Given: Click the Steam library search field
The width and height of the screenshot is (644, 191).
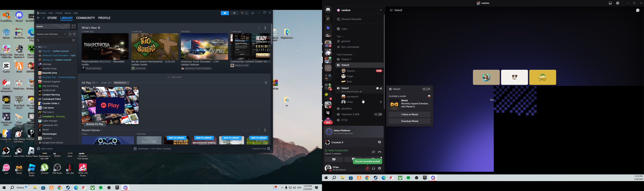Looking at the screenshot, I should [x=54, y=40].
